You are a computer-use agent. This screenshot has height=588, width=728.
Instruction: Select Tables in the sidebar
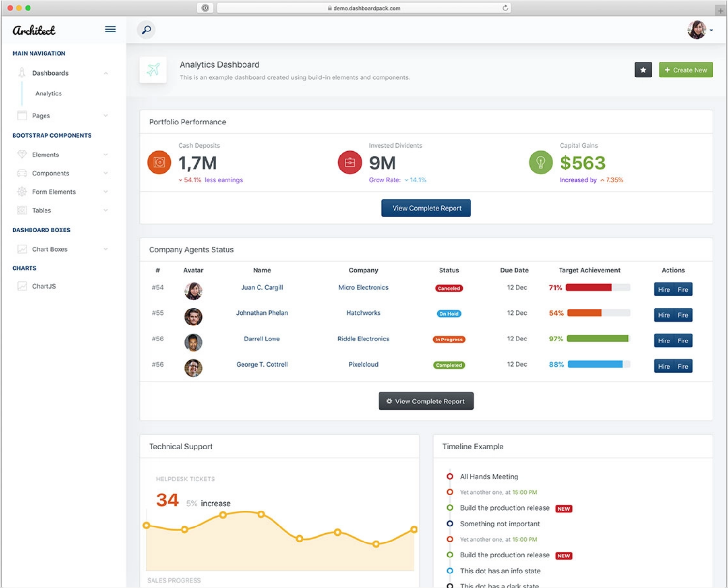(x=42, y=210)
